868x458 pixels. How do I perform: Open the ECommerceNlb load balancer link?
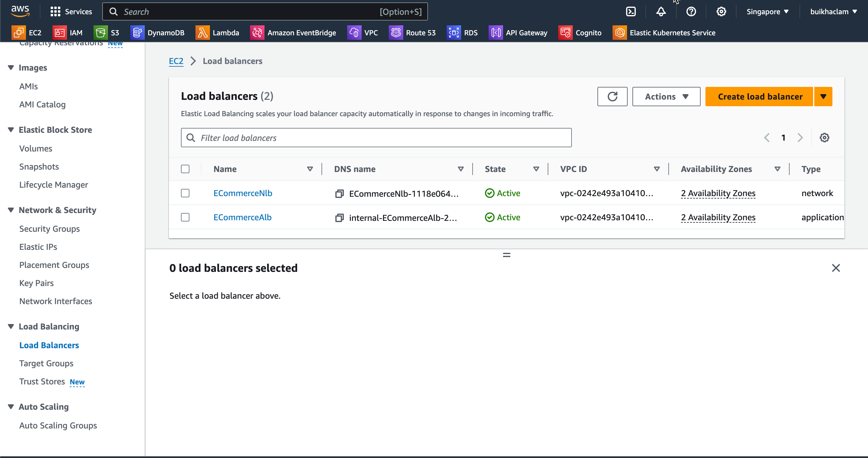pos(242,193)
